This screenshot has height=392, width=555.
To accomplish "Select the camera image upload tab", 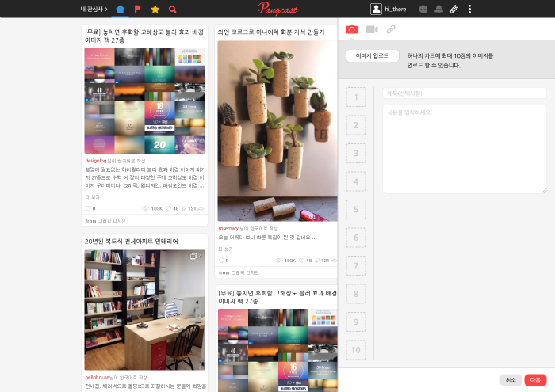I will point(352,29).
